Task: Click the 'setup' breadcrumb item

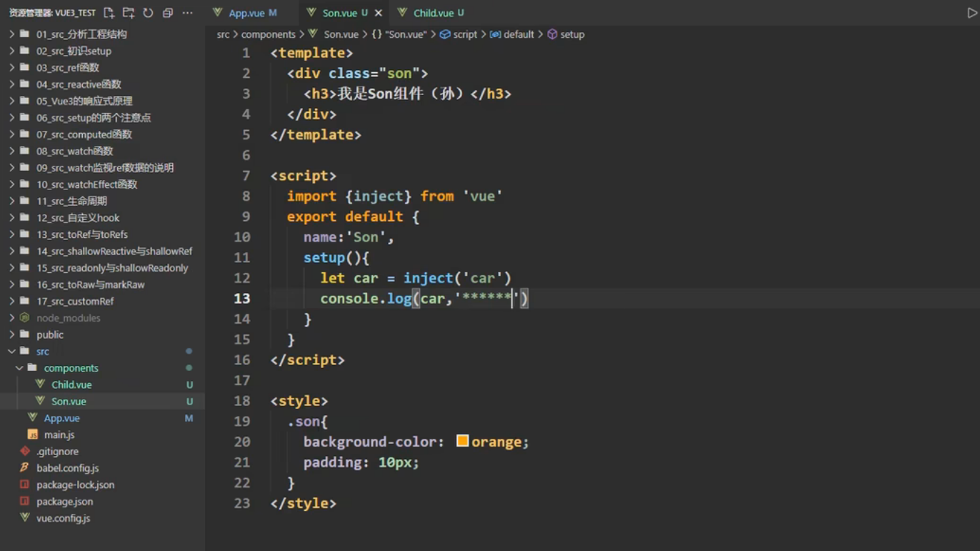Action: tap(566, 34)
